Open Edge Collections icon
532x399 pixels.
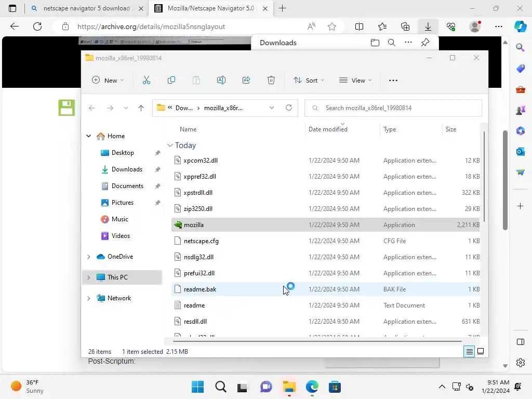[405, 26]
